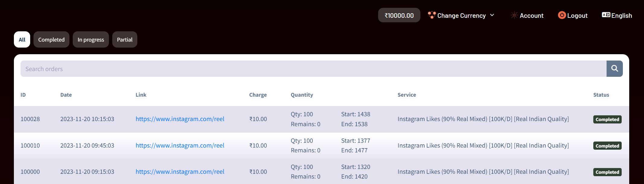Click the Start: 1438 value
This screenshot has height=184, width=644.
coord(355,114)
